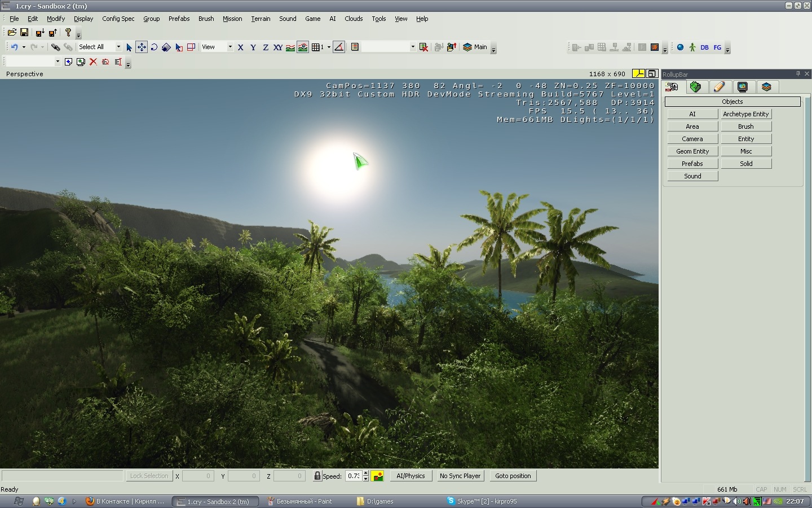Click the Speed value input field

point(353,476)
